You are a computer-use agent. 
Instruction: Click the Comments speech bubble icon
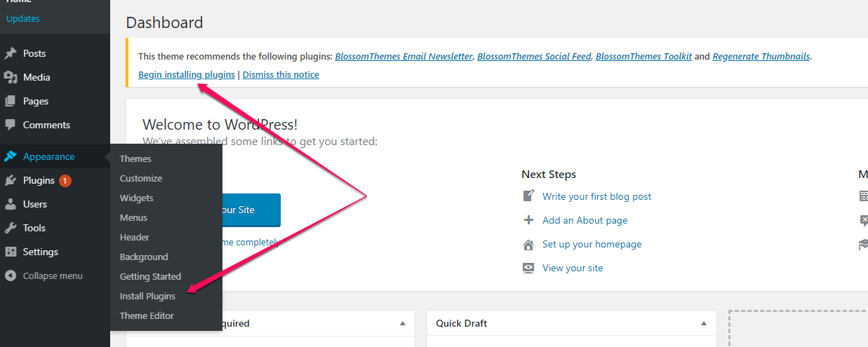(11, 125)
